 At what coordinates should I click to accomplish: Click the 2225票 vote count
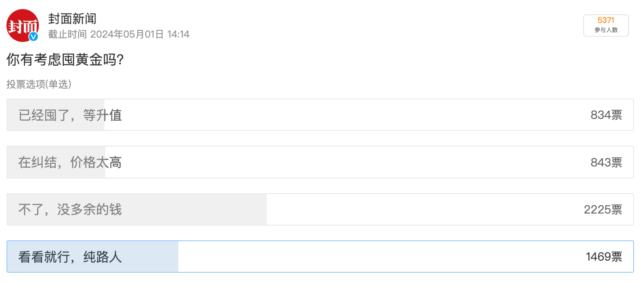603,210
